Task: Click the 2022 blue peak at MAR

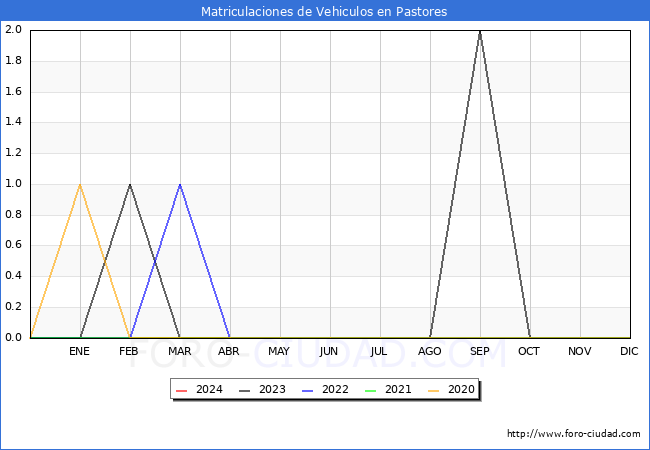Action: (180, 185)
